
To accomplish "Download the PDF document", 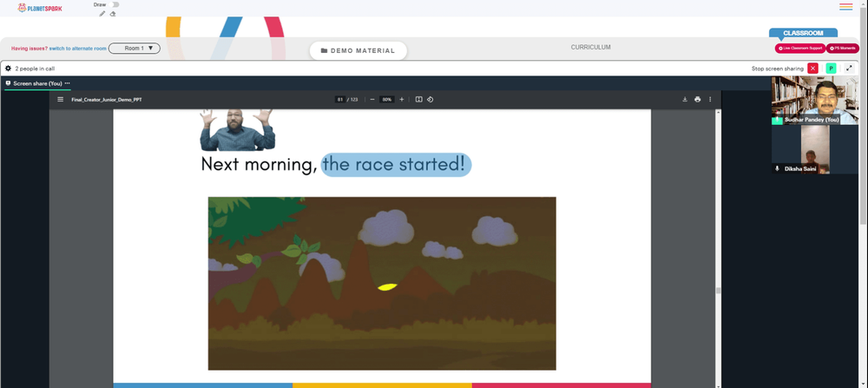I will [x=685, y=100].
